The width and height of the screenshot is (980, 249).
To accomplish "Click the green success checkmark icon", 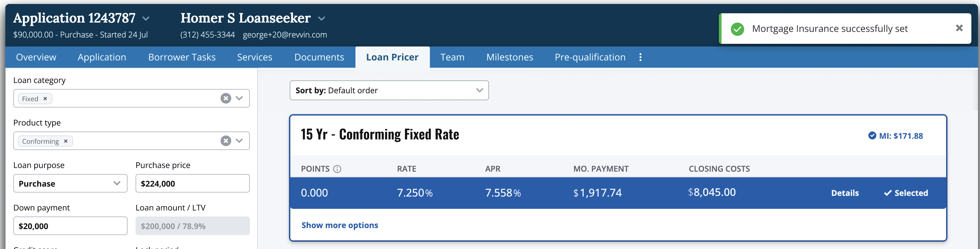I will coord(737,29).
